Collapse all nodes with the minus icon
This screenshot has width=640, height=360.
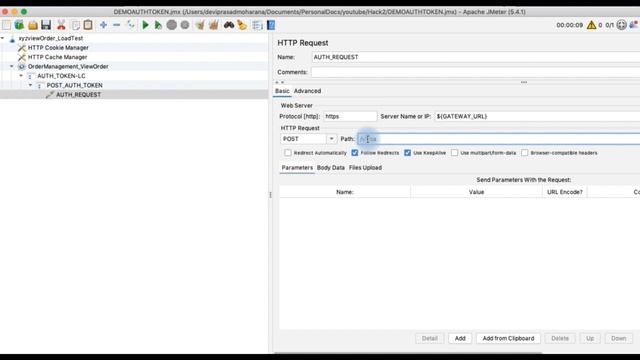tap(116, 25)
